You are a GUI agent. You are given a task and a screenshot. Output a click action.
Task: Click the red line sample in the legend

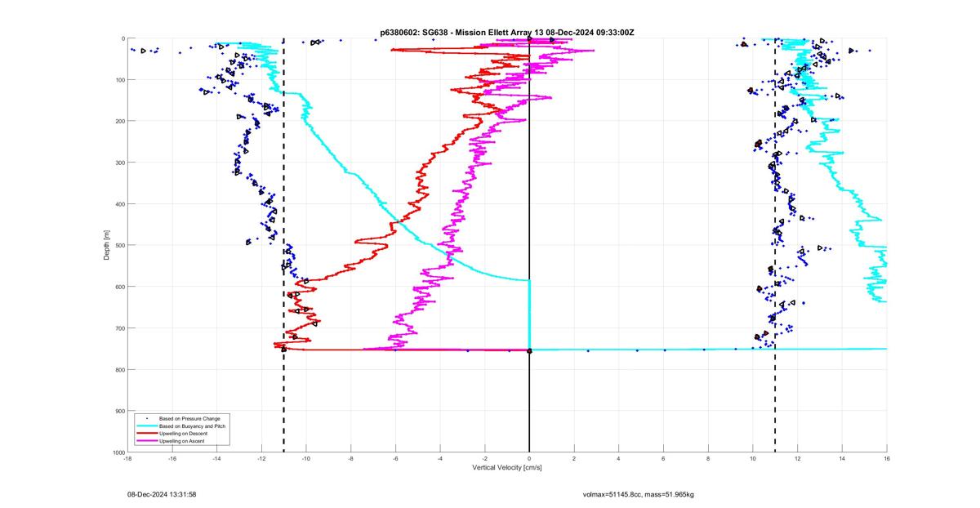tap(147, 434)
